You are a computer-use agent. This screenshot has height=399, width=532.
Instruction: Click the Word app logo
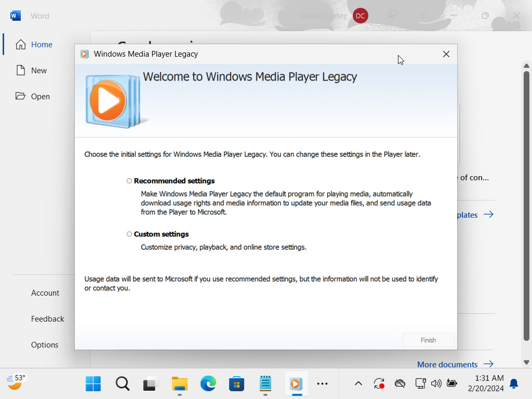point(15,16)
